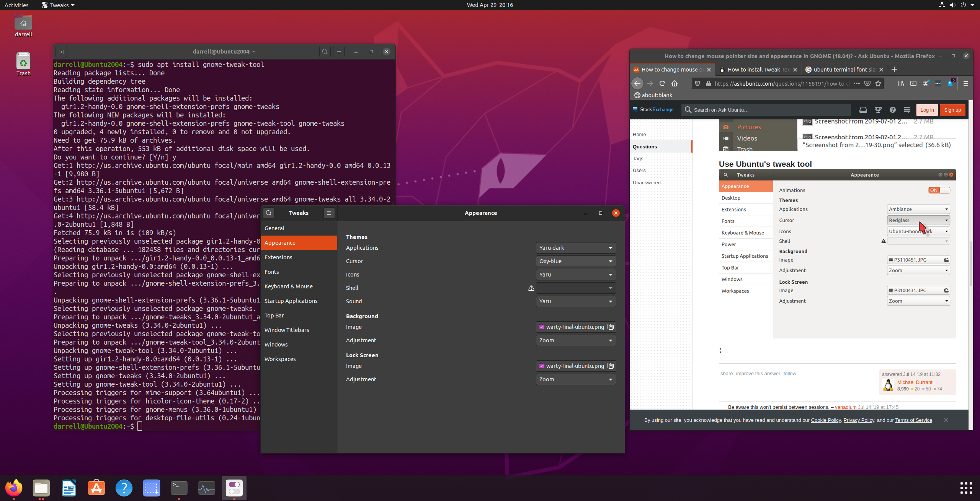The image size is (980, 501).
Task: Open Ubuntu Software from the dock
Action: 96,488
